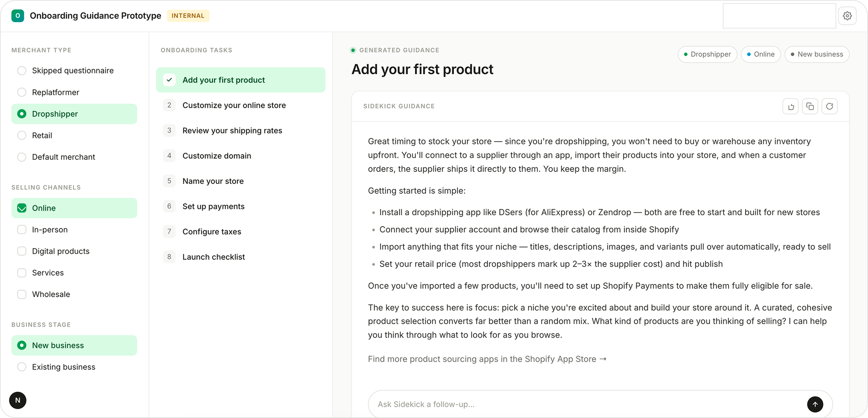Copy the Sidekick guidance text
The width and height of the screenshot is (868, 418).
[x=810, y=106]
